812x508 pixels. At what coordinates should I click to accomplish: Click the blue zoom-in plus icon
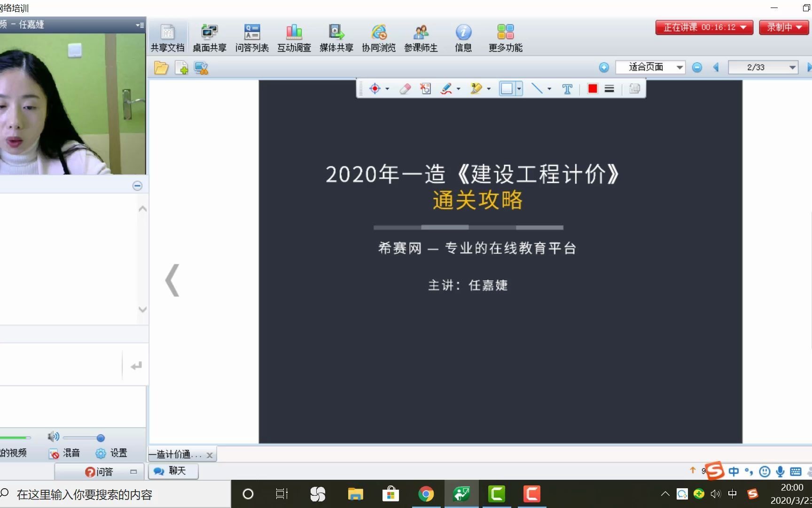point(604,67)
